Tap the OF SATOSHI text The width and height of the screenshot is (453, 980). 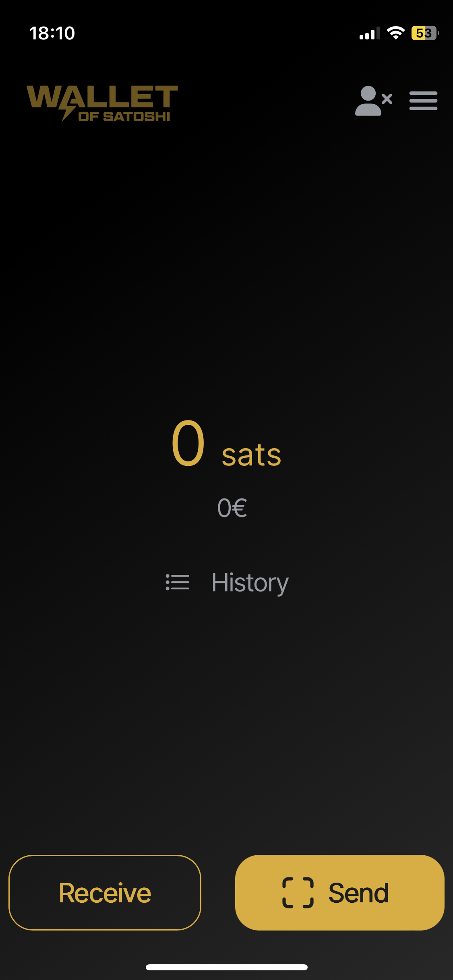pyautogui.click(x=124, y=117)
